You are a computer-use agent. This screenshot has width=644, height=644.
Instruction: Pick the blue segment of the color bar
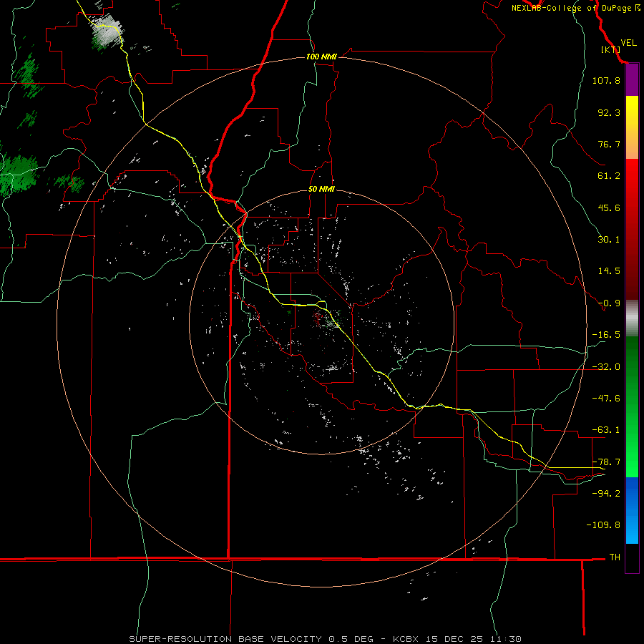click(x=632, y=510)
